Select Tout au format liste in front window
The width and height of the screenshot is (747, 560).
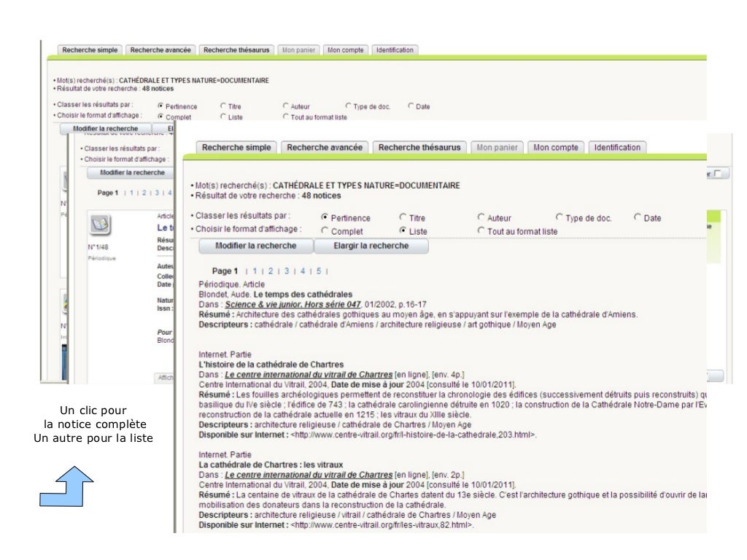pyautogui.click(x=481, y=230)
